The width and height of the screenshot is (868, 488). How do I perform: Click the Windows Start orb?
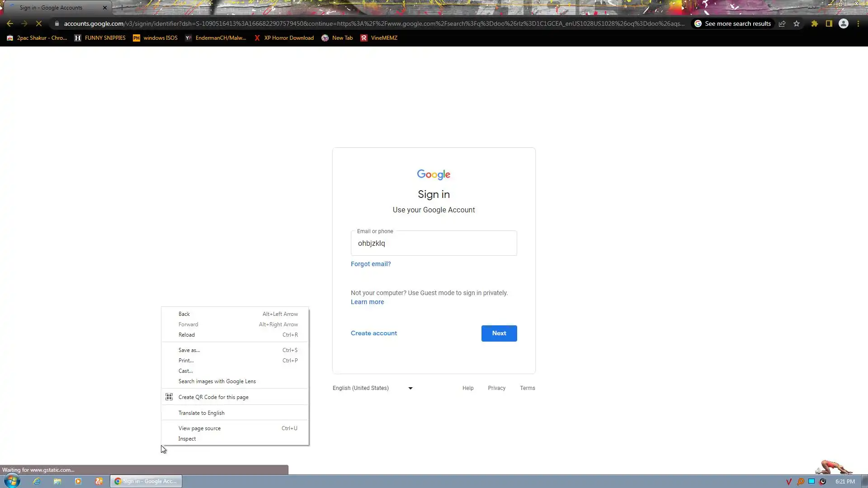click(x=12, y=481)
